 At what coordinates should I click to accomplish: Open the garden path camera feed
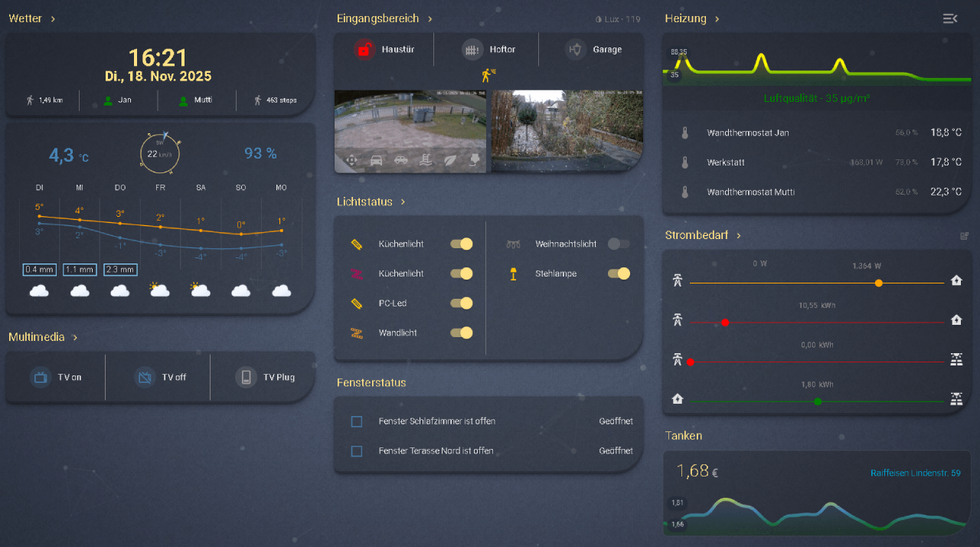567,131
